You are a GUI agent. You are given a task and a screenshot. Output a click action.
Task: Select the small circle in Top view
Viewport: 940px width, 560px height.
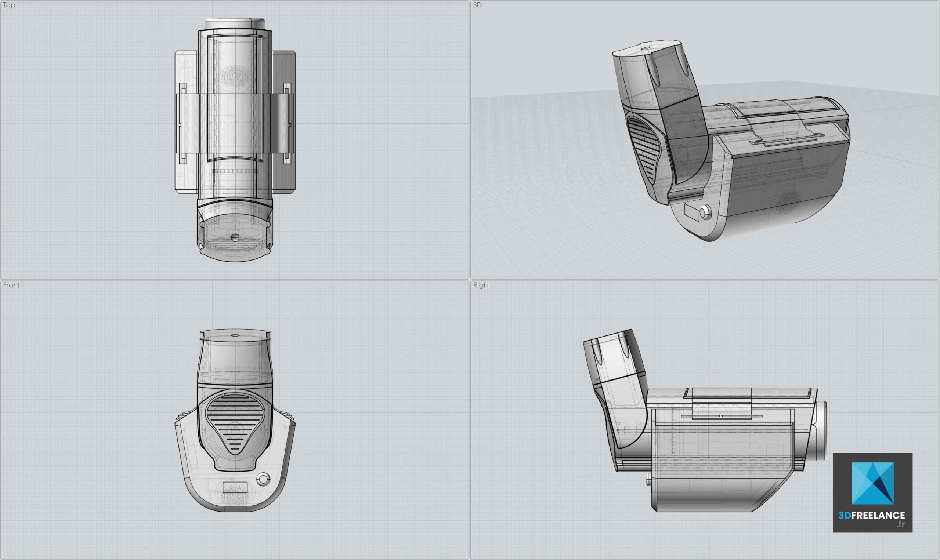(235, 238)
